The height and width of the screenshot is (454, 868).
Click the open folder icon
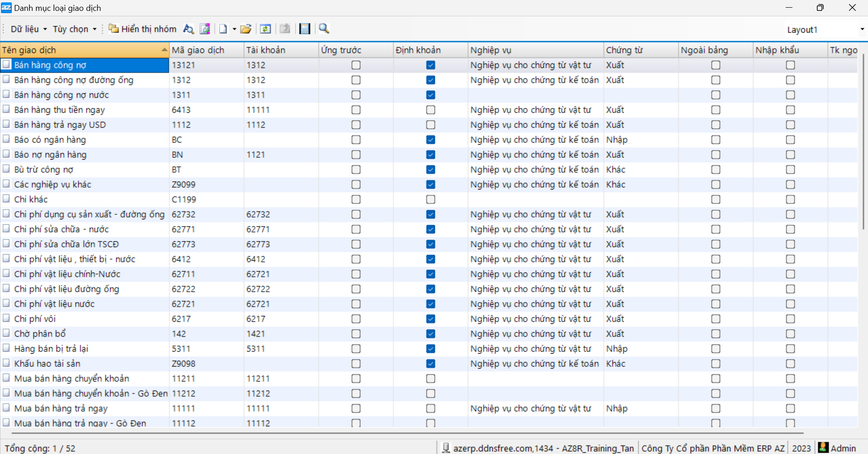pos(246,29)
